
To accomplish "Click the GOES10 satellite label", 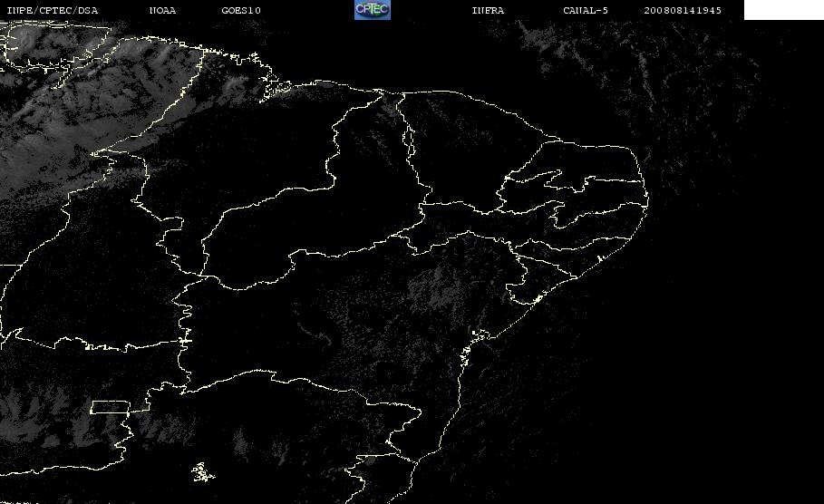I will click(x=241, y=11).
